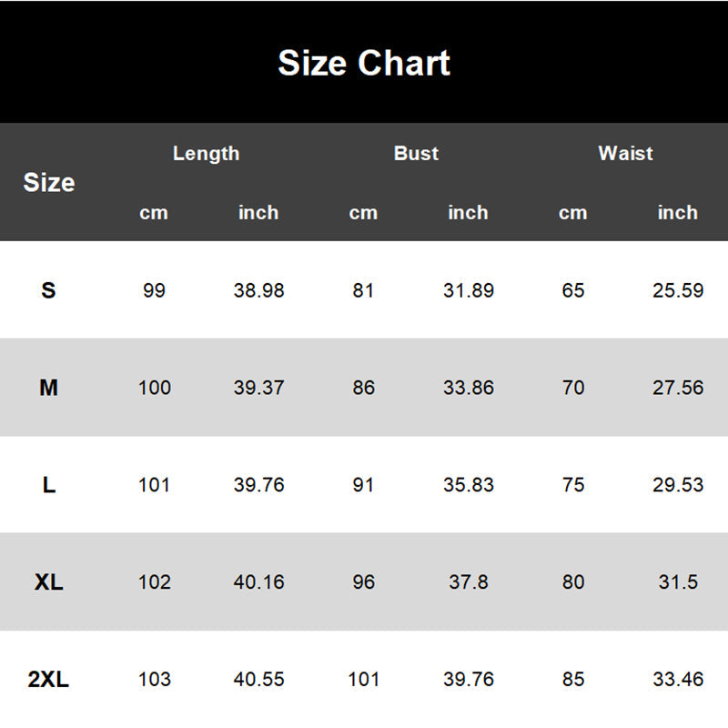Click the 70 cm waist value
Screen dimensions: 728x728
(573, 388)
